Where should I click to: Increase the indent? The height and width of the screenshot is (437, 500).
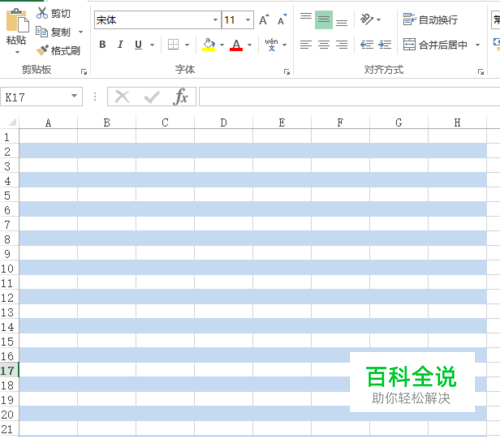coord(385,44)
